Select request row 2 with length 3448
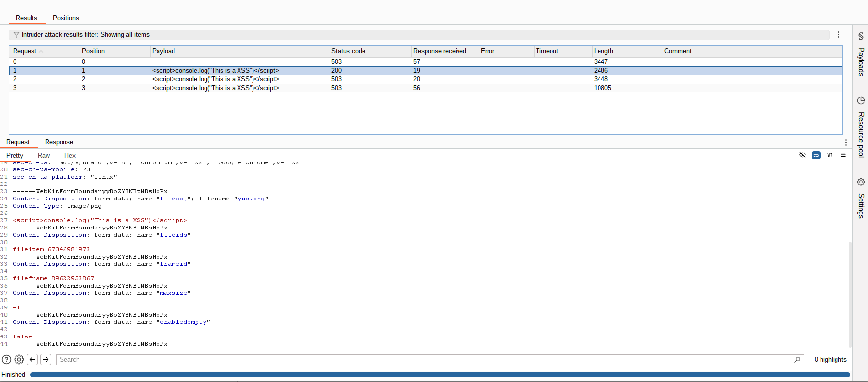868x382 pixels. tap(426, 79)
